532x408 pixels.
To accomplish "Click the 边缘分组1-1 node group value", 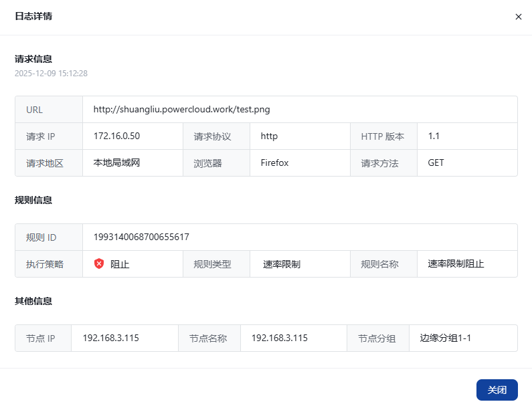I will click(x=446, y=338).
